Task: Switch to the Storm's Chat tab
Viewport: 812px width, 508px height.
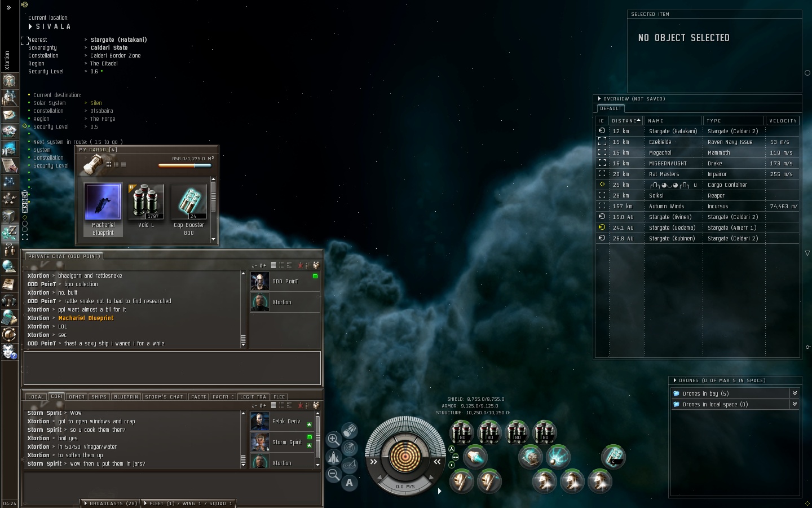Action: point(164,397)
